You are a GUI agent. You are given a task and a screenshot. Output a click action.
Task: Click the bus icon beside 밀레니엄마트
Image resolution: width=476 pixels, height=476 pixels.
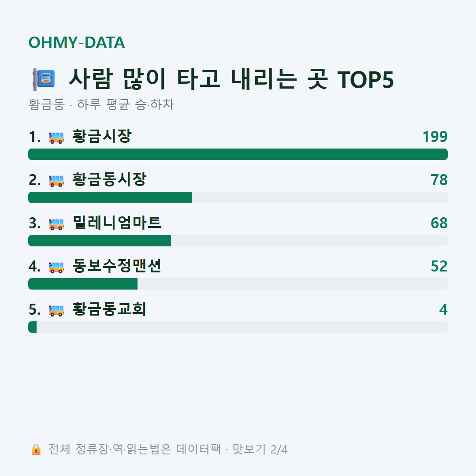(56, 224)
